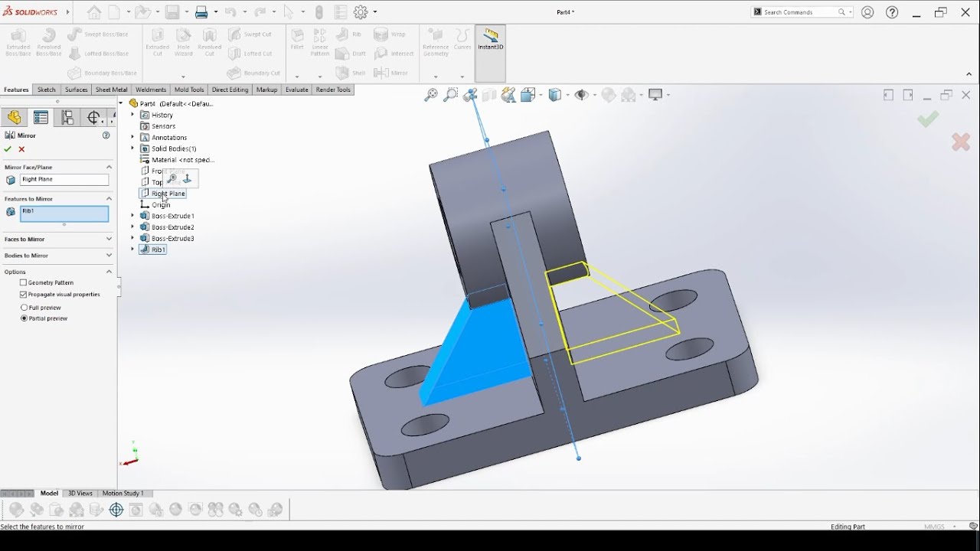Expand the Solid Bodies(1) tree node

[x=132, y=148]
